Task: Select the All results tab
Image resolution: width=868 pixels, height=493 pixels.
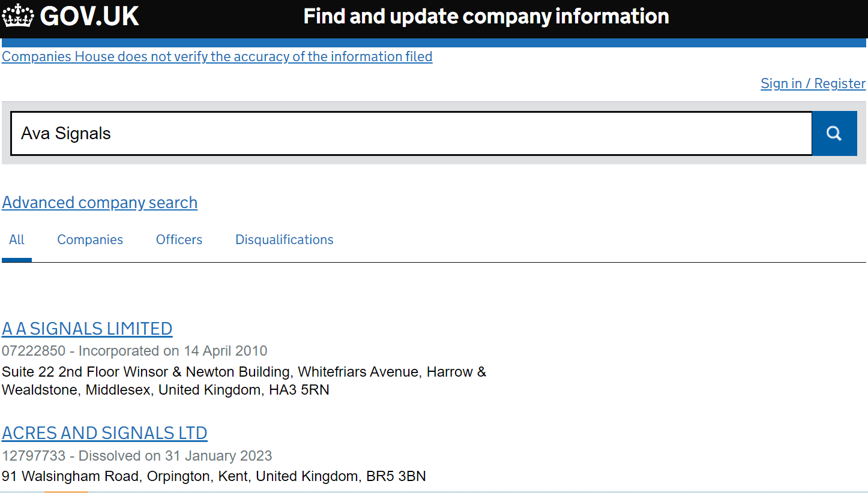Action: tap(17, 240)
